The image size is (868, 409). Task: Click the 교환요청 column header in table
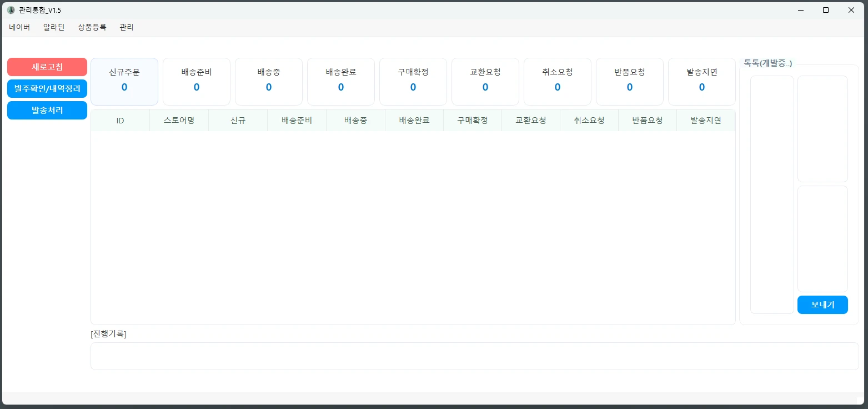click(531, 121)
